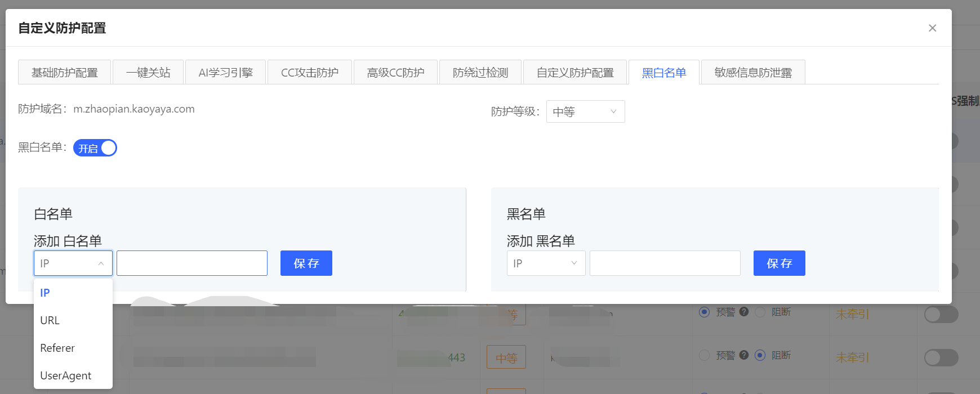Click the whitelist value input field
Image resolution: width=980 pixels, height=394 pixels.
(192, 263)
